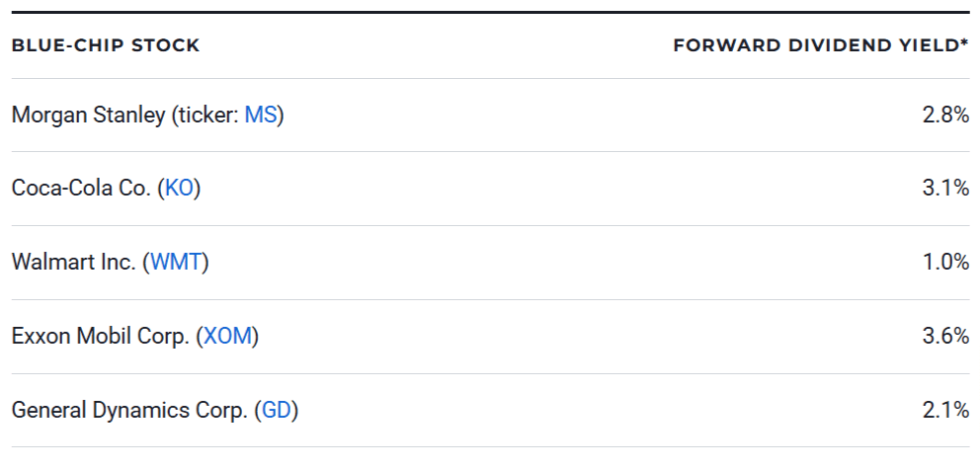This screenshot has height=470, width=980.
Task: Open the KO ticker link
Action: 179,188
